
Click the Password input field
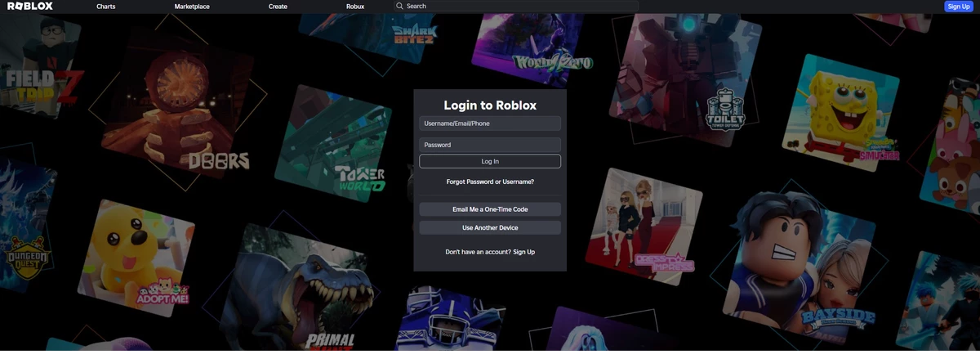pos(490,145)
